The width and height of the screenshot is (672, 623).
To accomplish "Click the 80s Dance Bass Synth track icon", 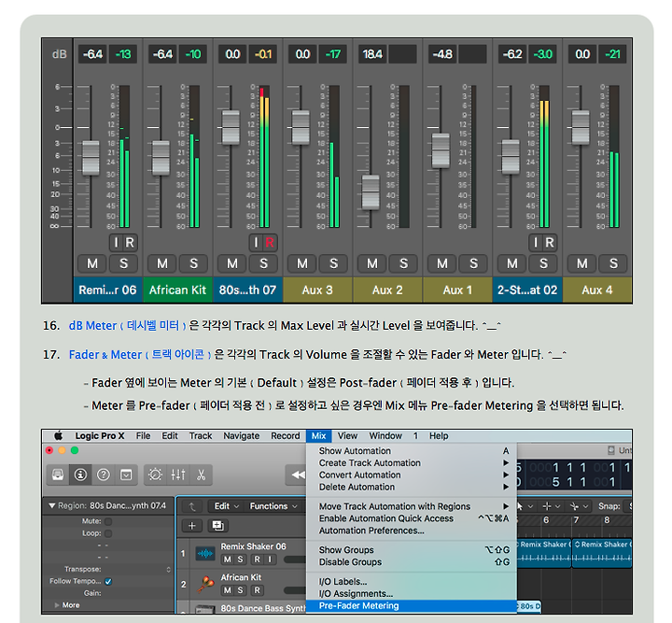I will [205, 609].
